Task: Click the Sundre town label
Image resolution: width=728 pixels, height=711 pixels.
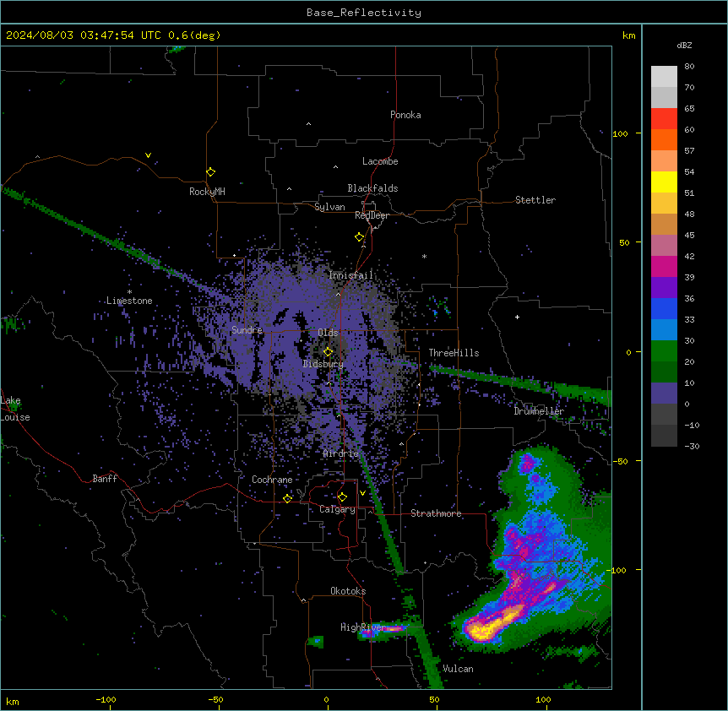Action: tap(247, 330)
